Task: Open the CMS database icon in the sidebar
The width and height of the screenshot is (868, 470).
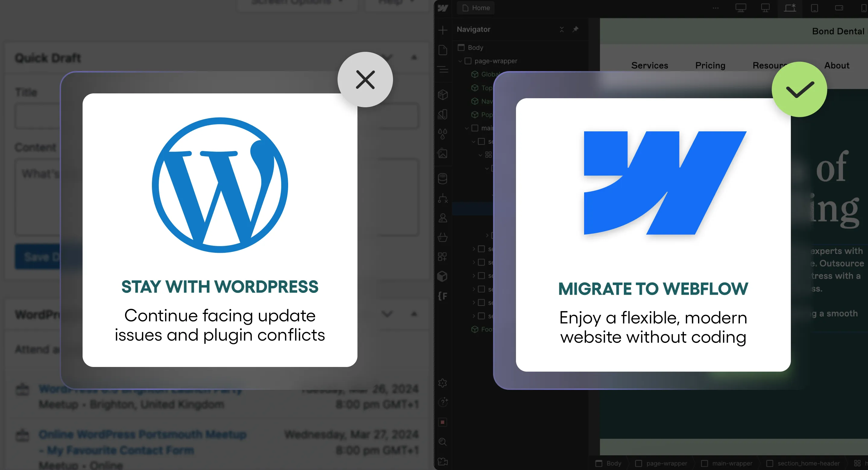Action: pos(443,179)
